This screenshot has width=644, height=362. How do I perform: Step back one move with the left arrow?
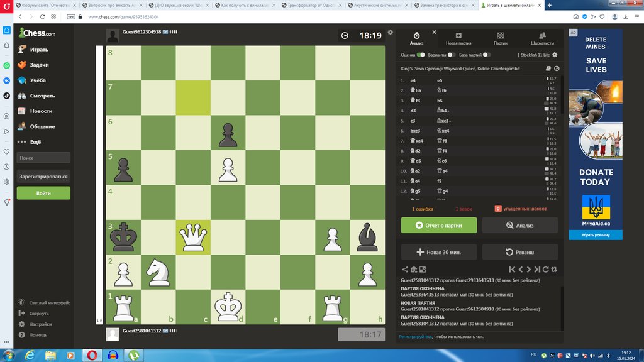(x=521, y=270)
